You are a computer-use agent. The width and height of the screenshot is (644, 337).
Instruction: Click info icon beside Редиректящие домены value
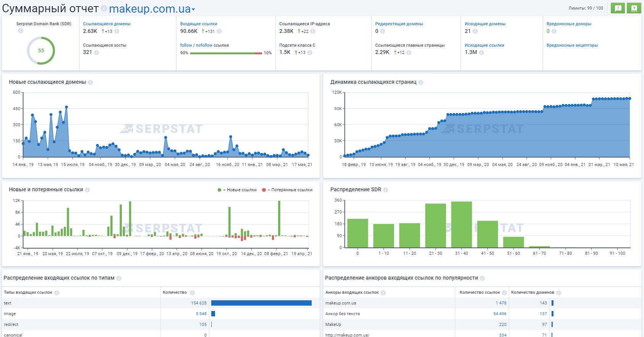click(383, 31)
